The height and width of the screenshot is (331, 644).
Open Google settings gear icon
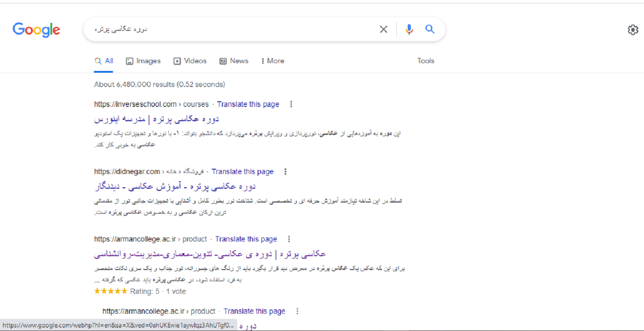[x=633, y=30]
